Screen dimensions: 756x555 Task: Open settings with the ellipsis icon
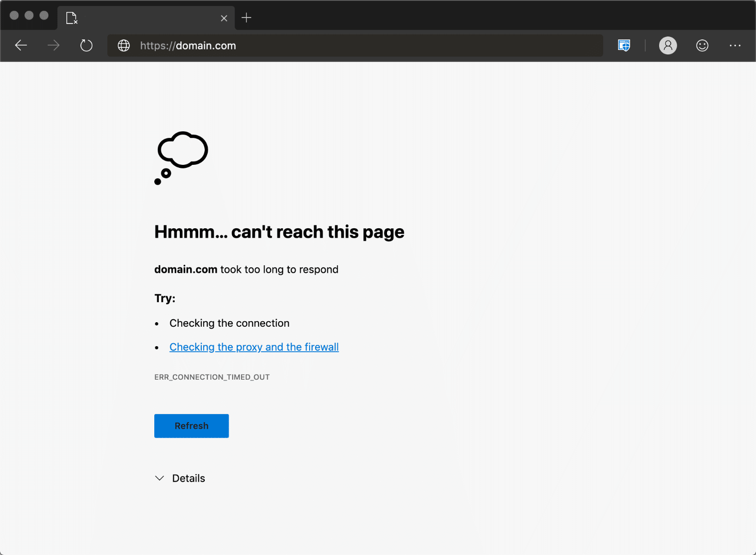click(x=735, y=45)
